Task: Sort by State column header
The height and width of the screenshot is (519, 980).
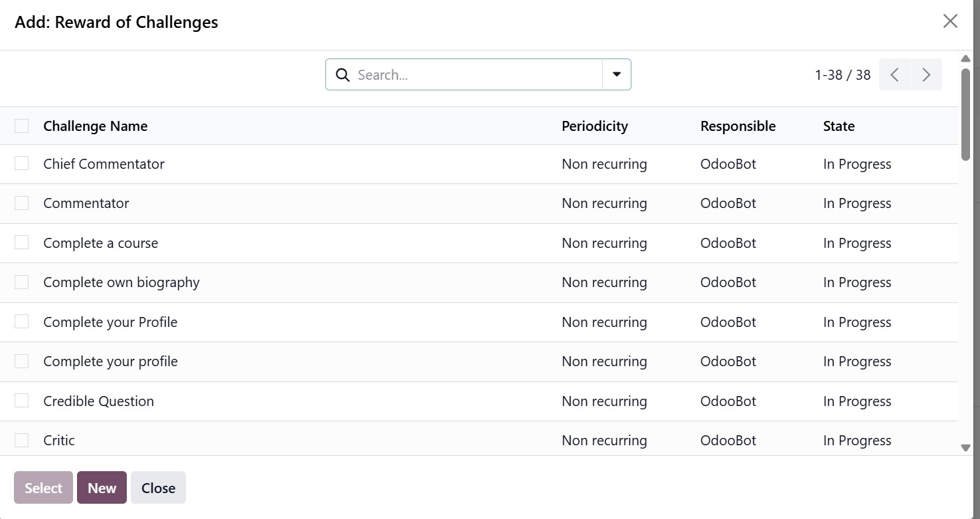Action: coord(839,126)
